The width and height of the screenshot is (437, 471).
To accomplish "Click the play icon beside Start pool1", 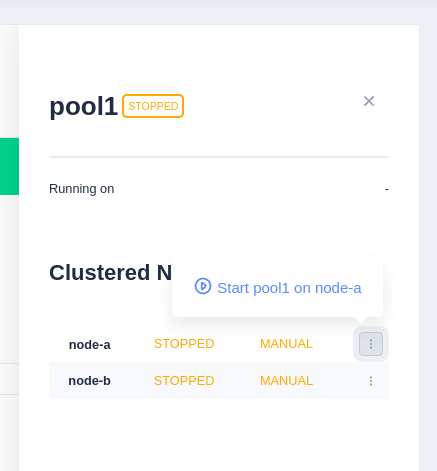I will point(203,286).
